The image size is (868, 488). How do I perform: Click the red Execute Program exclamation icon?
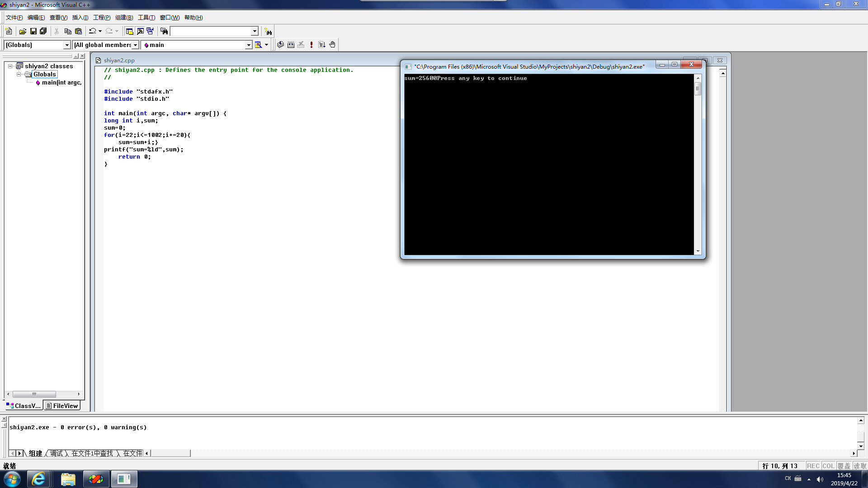click(311, 45)
